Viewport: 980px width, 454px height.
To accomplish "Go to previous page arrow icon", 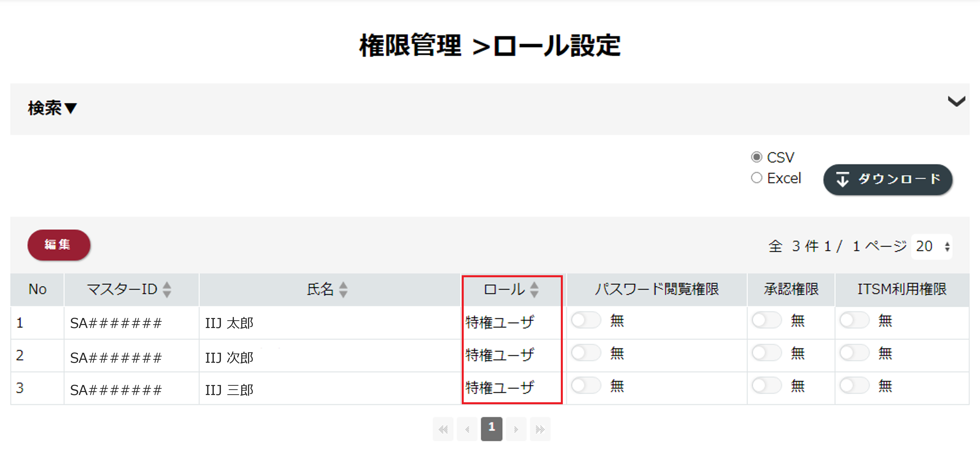I will coord(467,429).
